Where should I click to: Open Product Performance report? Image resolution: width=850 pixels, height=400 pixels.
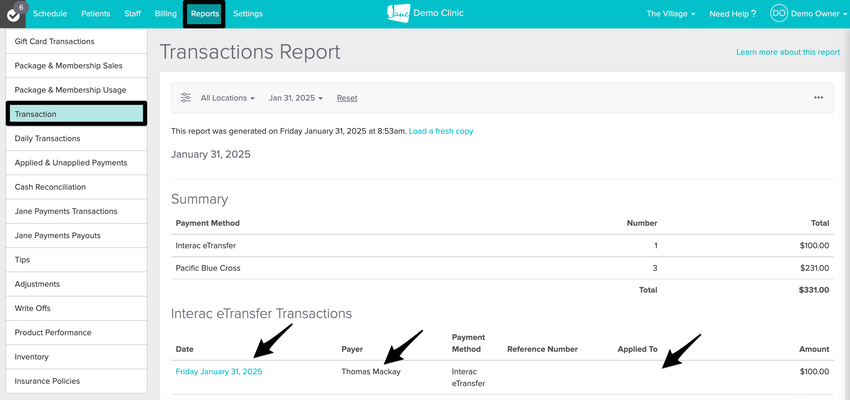76,333
